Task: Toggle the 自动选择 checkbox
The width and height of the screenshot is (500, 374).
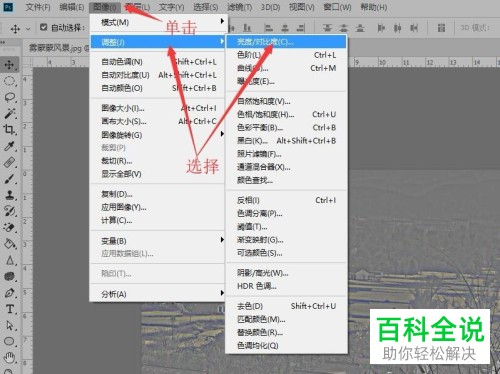Action: [x=43, y=27]
